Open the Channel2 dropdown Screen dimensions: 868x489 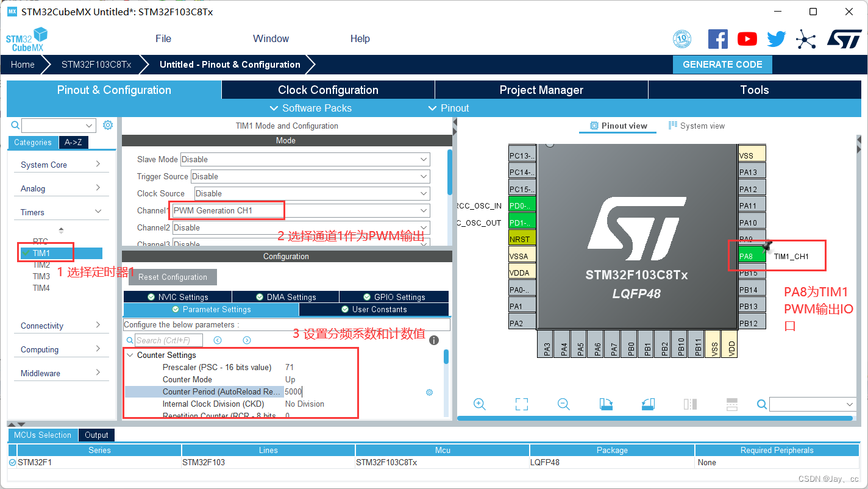click(x=301, y=227)
